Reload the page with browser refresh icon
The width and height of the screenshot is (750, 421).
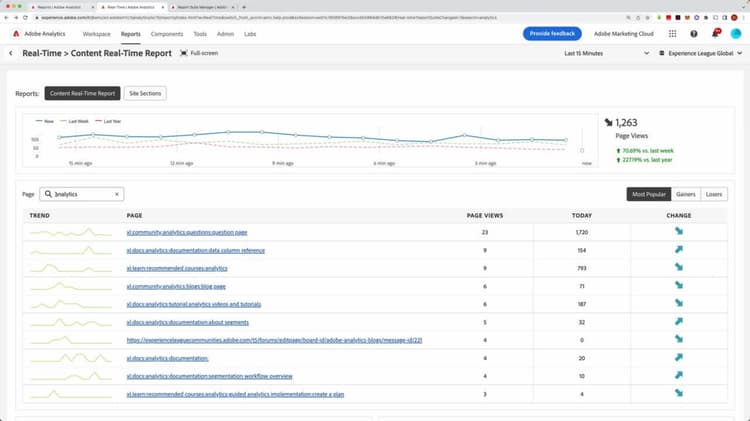click(x=25, y=18)
